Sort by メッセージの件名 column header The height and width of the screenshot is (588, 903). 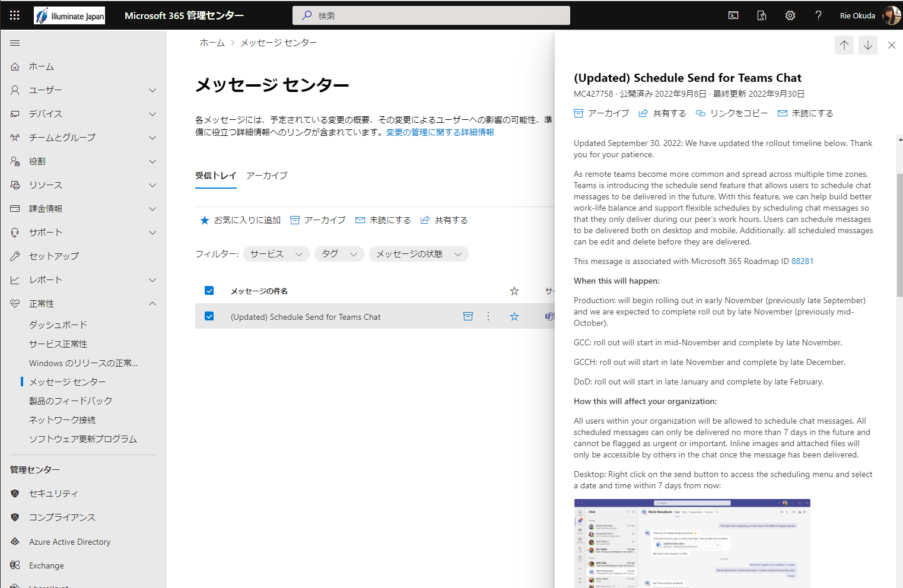(259, 291)
